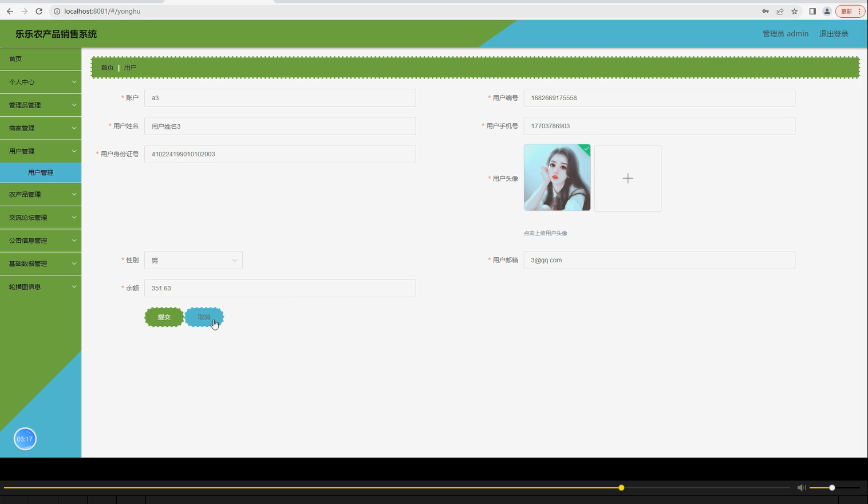Click the 用户编号 input field

[x=659, y=98]
